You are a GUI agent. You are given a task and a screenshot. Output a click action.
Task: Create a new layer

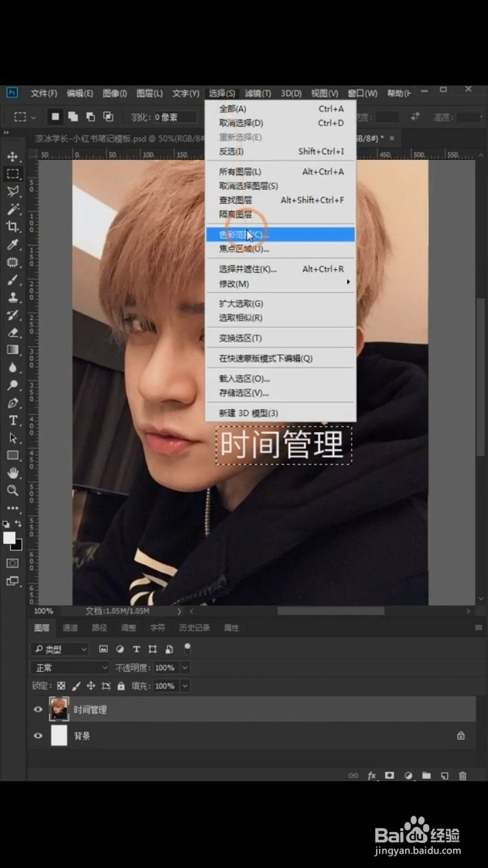pyautogui.click(x=445, y=775)
